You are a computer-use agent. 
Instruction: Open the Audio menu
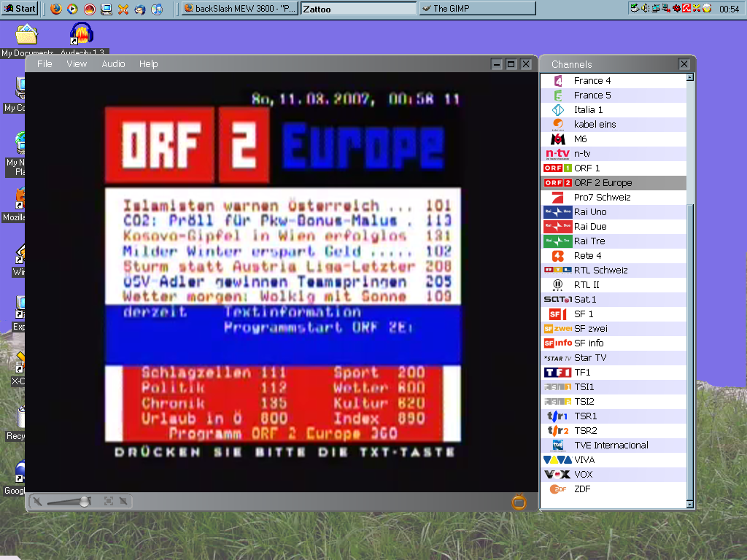tap(113, 64)
